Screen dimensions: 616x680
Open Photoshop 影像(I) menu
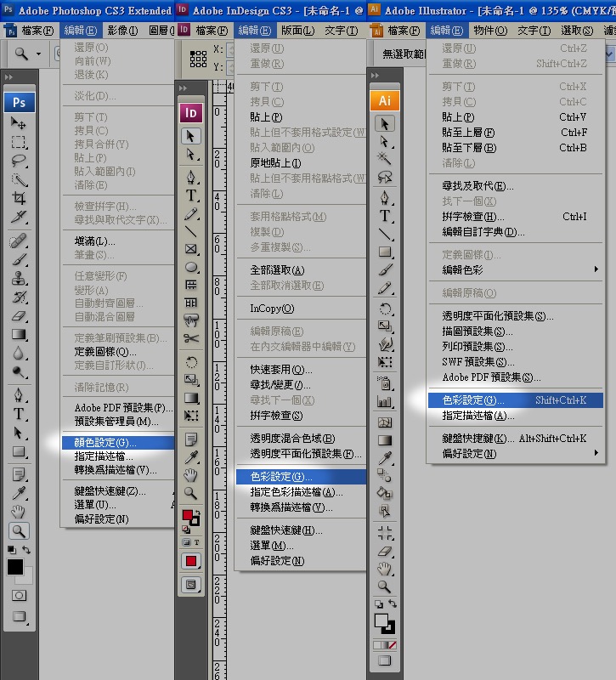pyautogui.click(x=122, y=31)
